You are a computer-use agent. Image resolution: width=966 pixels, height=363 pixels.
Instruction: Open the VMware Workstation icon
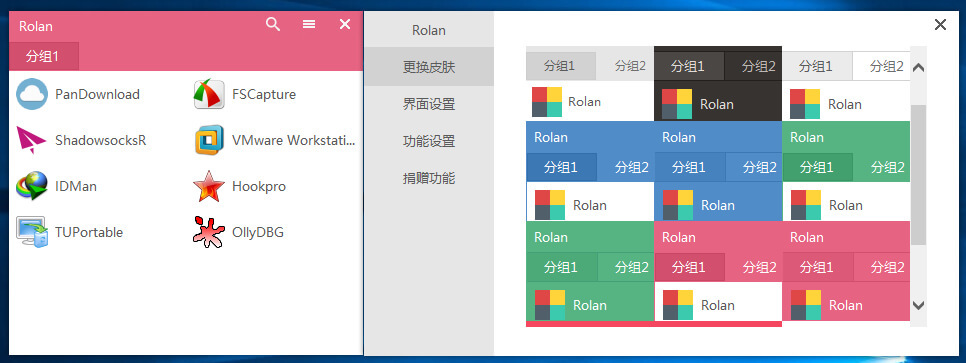209,140
